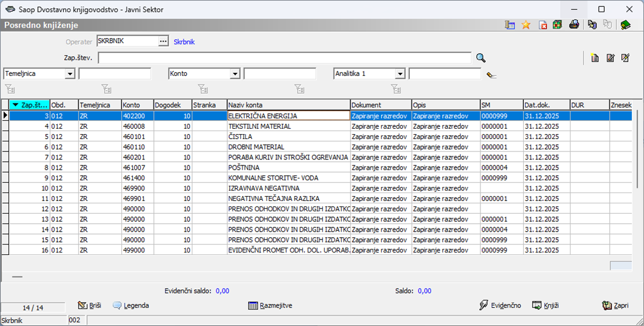644x326 pixels.
Task: Click the Zap.št. sorted column header
Action: 29,105
